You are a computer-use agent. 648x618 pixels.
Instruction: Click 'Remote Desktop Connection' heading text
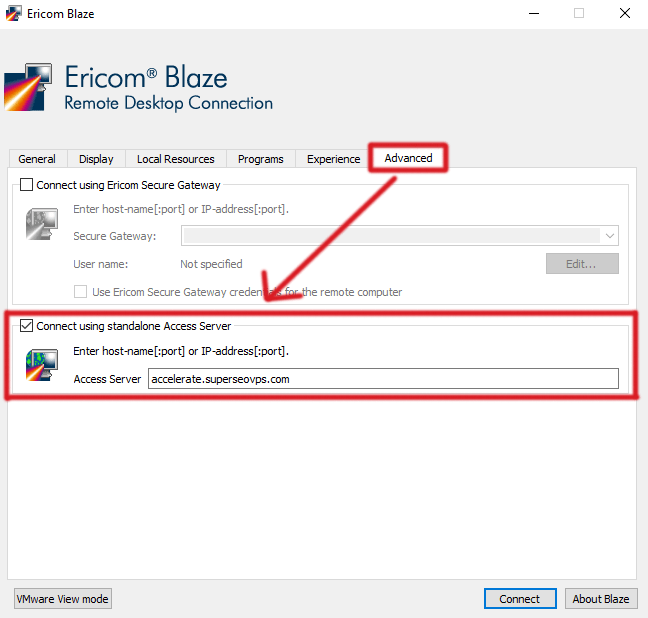169,103
